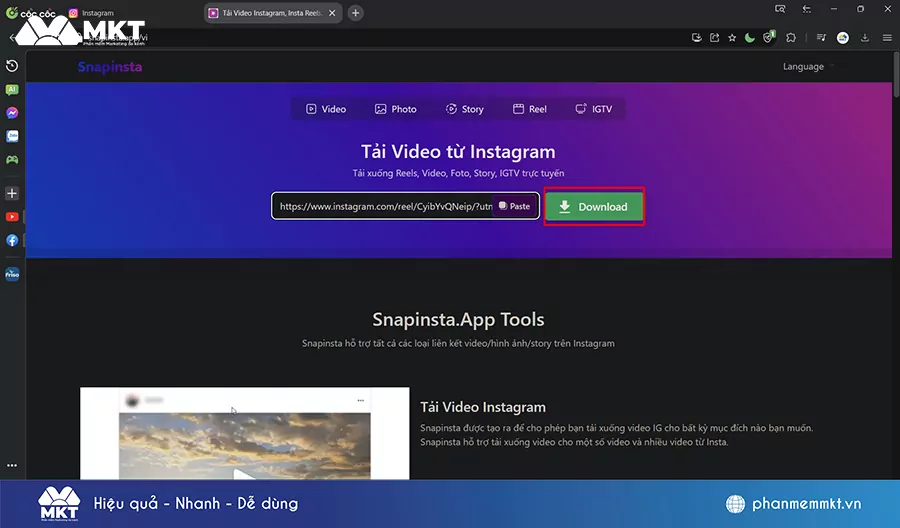
Task: Click the profile avatar icon
Action: pos(843,38)
